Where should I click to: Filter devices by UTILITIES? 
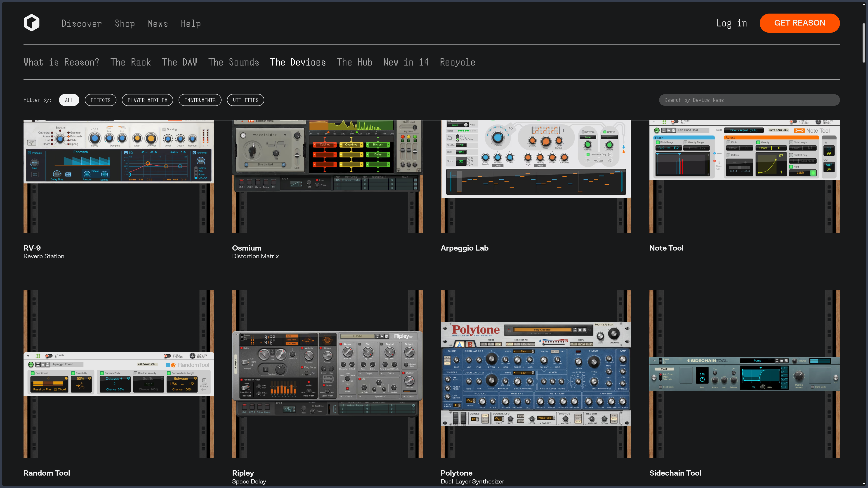246,100
